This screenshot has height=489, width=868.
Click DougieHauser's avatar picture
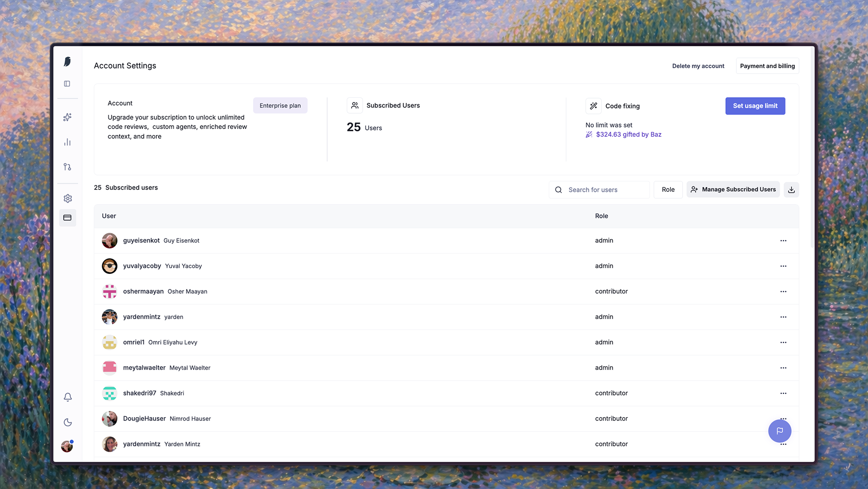pyautogui.click(x=110, y=419)
